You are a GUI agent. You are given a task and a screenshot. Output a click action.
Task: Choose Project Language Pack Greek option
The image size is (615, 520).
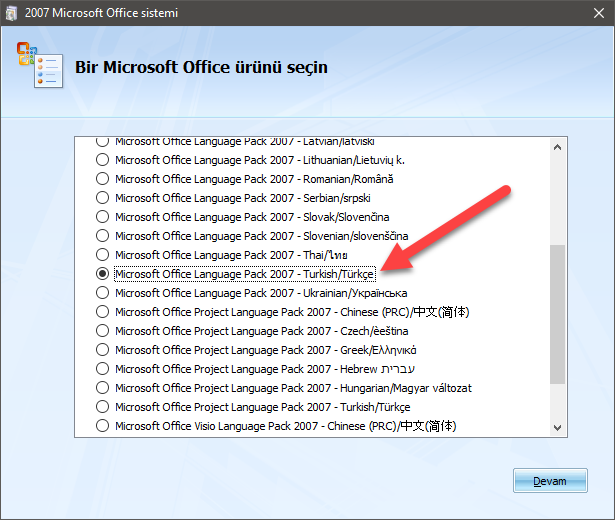click(102, 349)
